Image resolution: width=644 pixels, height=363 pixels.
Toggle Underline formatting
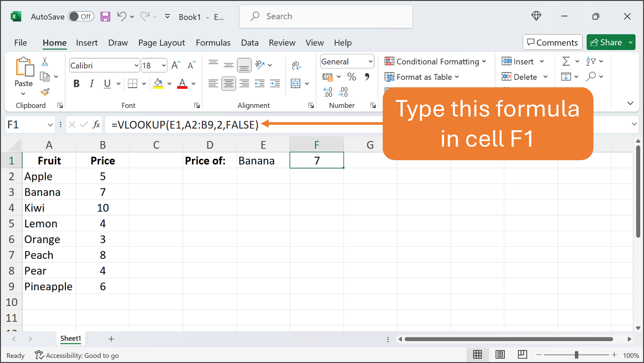pos(107,84)
